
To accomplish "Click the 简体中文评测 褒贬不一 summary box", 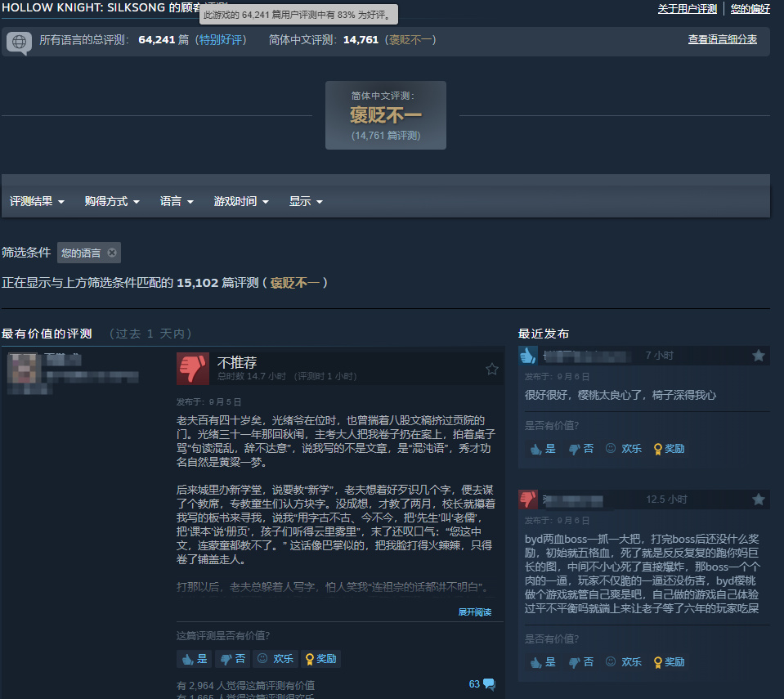I will [386, 115].
